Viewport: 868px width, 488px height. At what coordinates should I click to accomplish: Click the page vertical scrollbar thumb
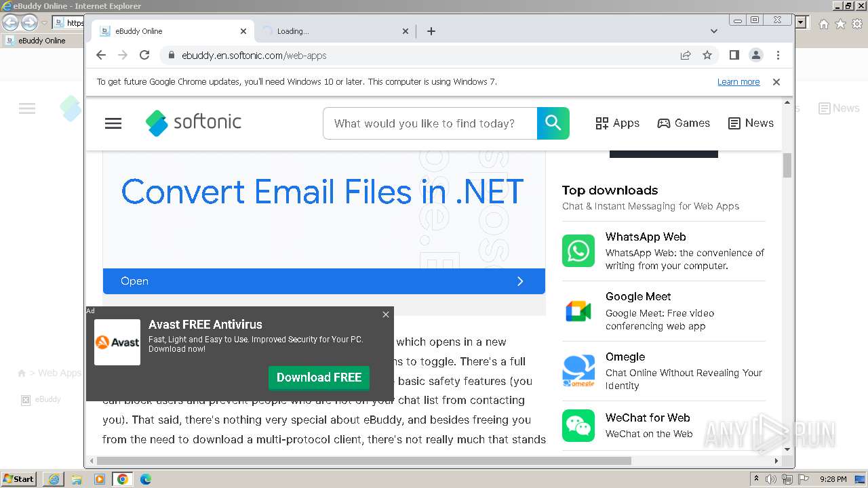tap(787, 165)
